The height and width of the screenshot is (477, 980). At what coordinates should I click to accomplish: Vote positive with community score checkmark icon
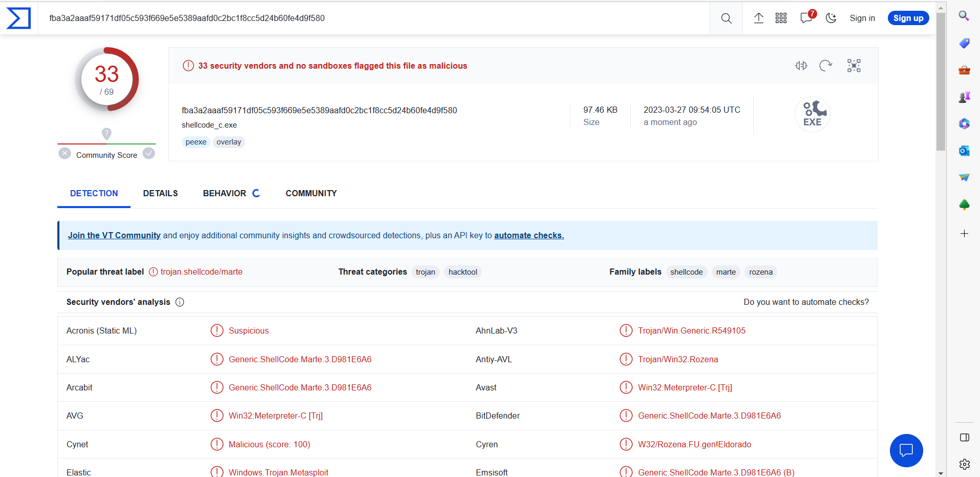[149, 154]
